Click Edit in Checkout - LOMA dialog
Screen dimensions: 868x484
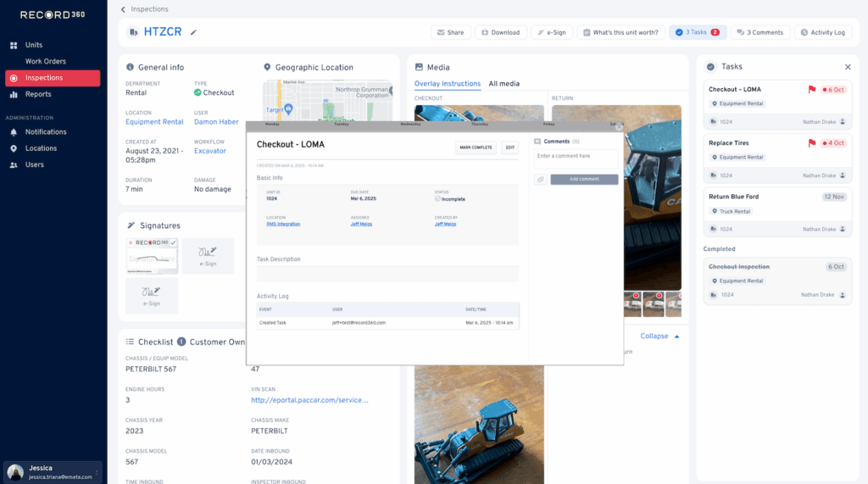(x=509, y=147)
